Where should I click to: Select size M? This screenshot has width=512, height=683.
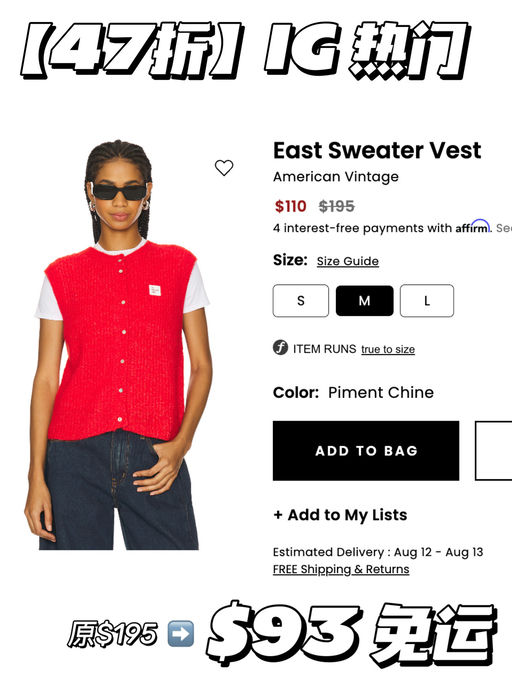(x=364, y=301)
